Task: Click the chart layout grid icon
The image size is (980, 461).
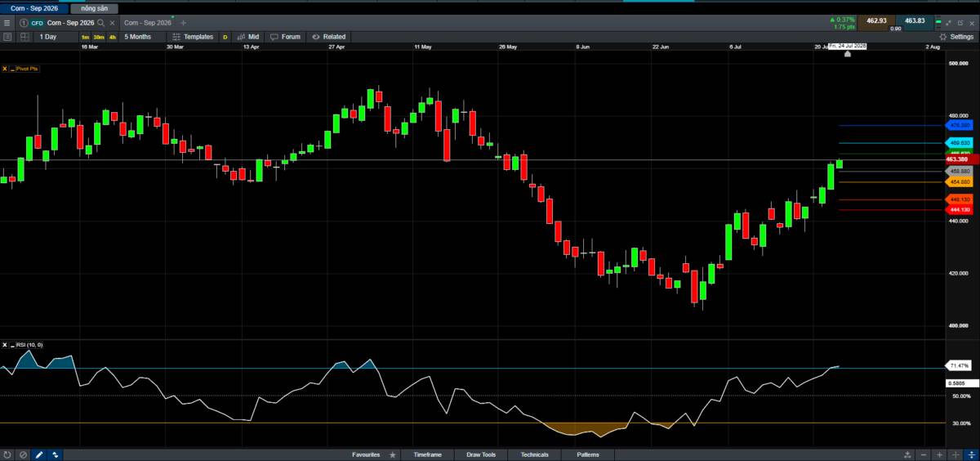Action: [x=23, y=37]
